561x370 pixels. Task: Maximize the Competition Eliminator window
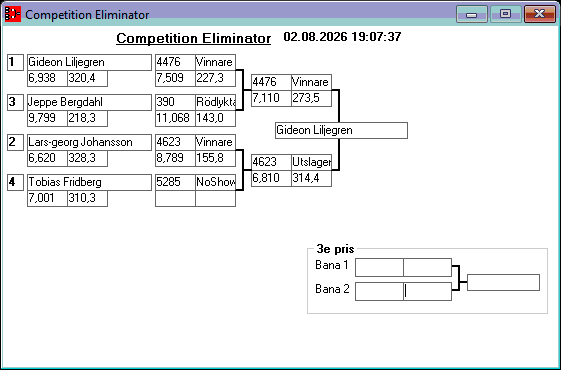point(505,14)
